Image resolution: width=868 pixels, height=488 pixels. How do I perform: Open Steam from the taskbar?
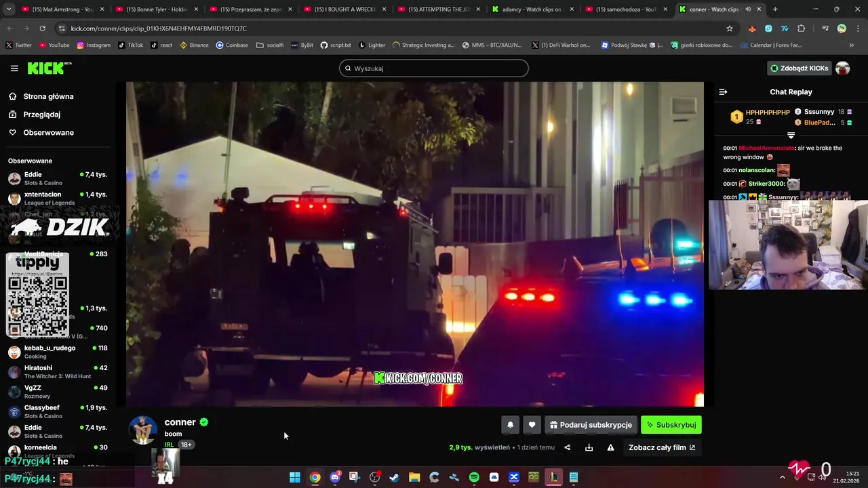395,477
